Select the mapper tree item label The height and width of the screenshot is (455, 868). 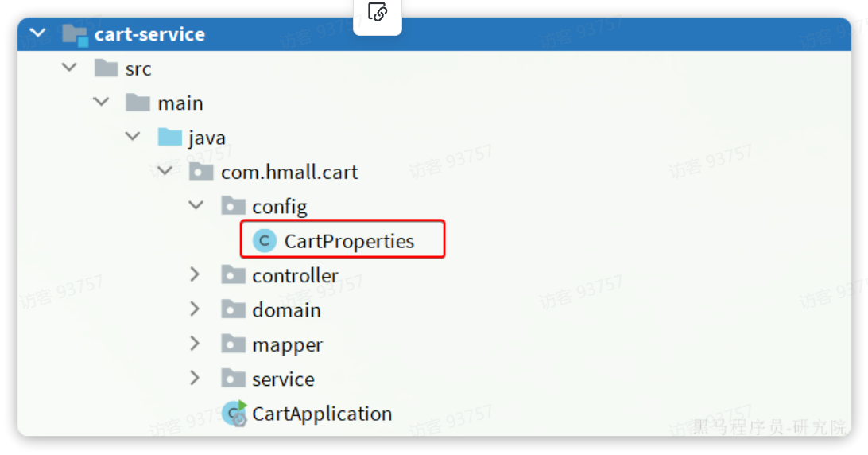click(x=287, y=344)
